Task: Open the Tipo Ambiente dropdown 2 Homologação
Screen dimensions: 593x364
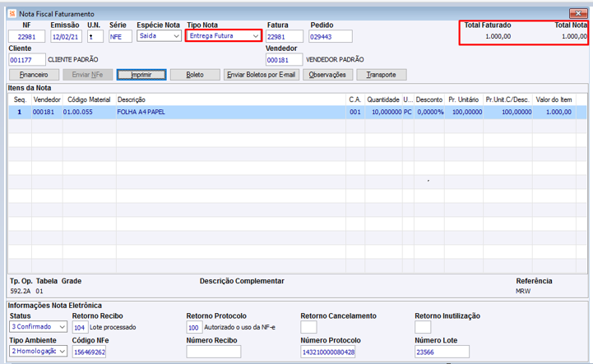Action: coord(38,351)
